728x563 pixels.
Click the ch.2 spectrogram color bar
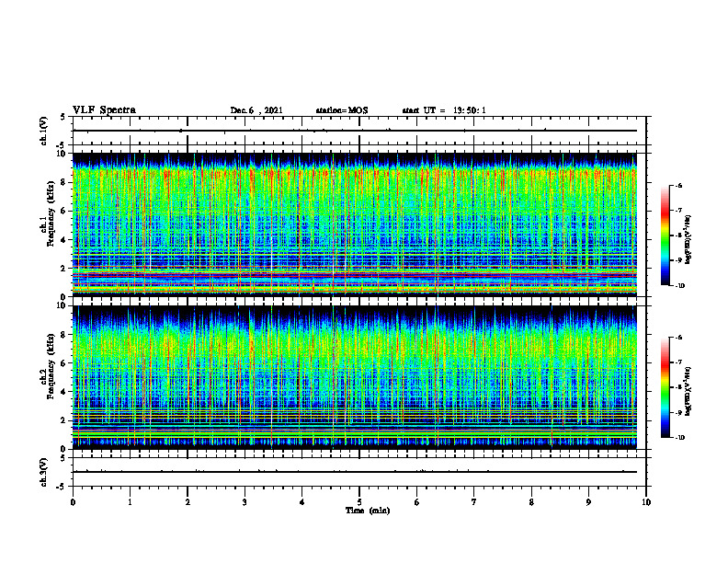[665, 387]
